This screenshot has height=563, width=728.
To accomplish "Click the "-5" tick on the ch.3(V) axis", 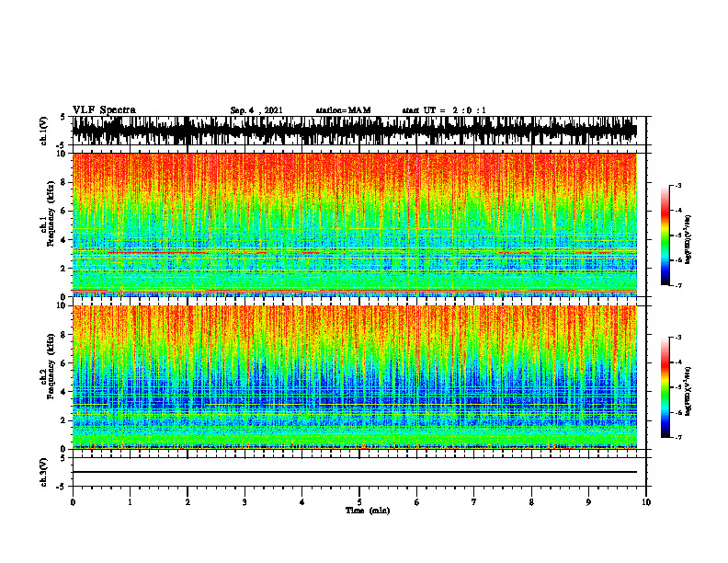I will (x=62, y=487).
